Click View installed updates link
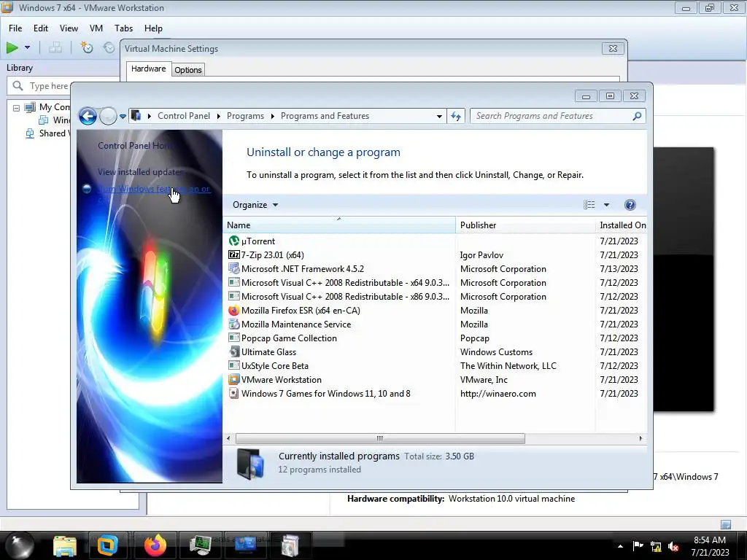Image resolution: width=747 pixels, height=560 pixels. [x=140, y=172]
